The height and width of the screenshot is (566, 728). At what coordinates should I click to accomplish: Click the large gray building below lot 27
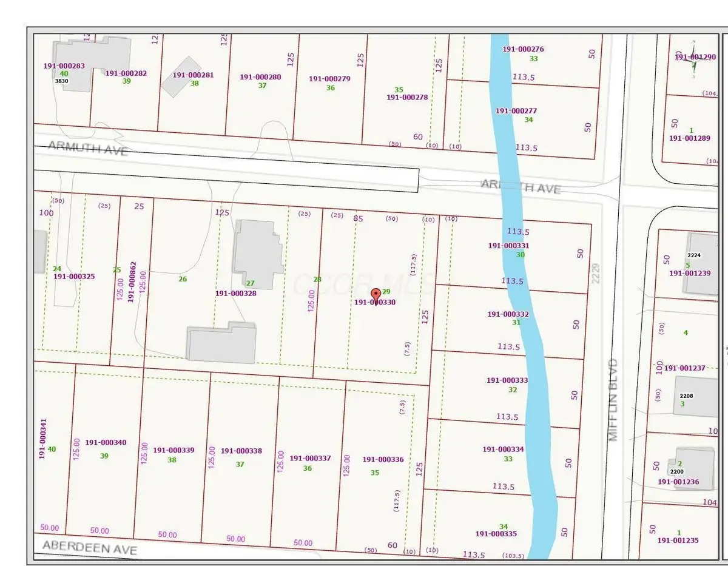221,343
